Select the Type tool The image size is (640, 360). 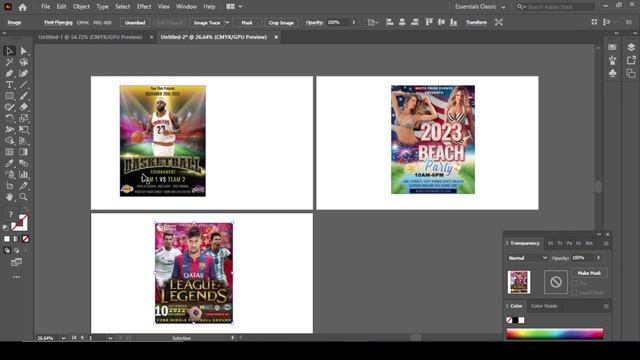tap(9, 85)
